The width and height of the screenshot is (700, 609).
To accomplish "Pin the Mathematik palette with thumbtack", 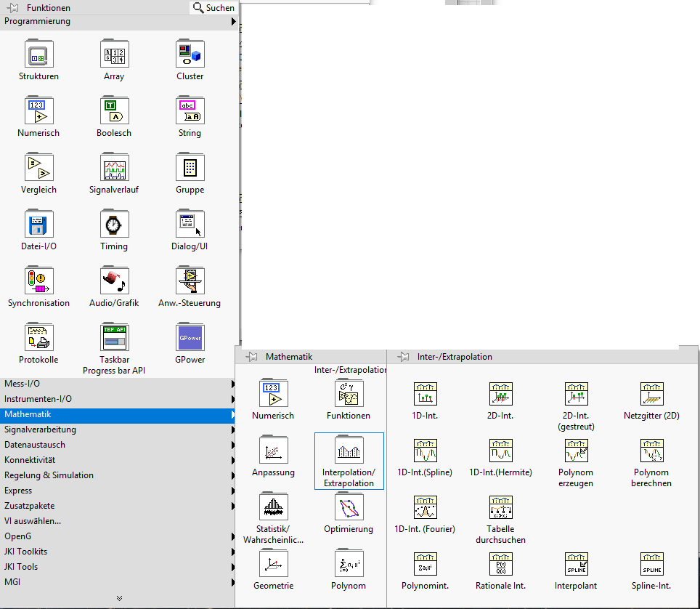I will tap(251, 357).
